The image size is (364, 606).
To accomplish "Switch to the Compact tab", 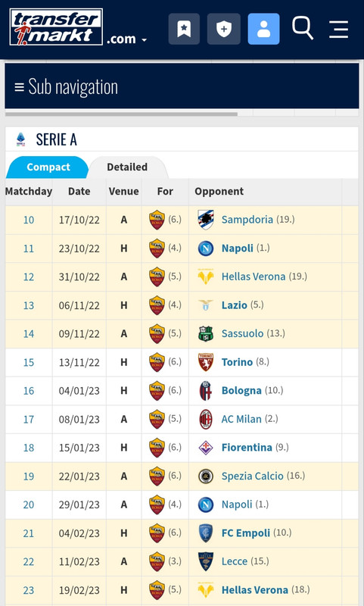I will click(48, 167).
